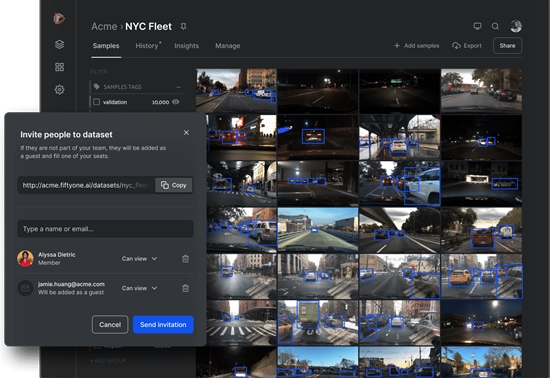Copy the dataset link
The height and width of the screenshot is (378, 550).
click(x=174, y=185)
